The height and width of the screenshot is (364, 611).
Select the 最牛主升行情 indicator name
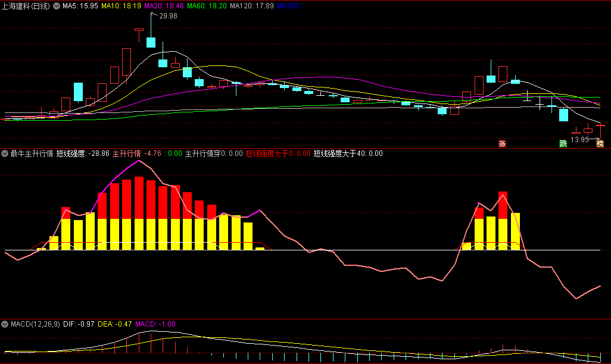click(32, 153)
